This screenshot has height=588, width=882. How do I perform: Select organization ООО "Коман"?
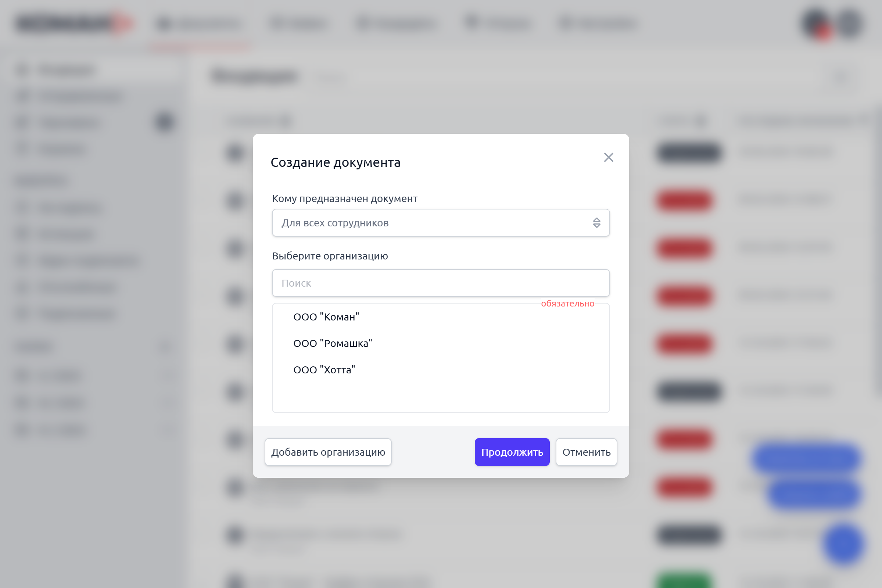tap(326, 317)
